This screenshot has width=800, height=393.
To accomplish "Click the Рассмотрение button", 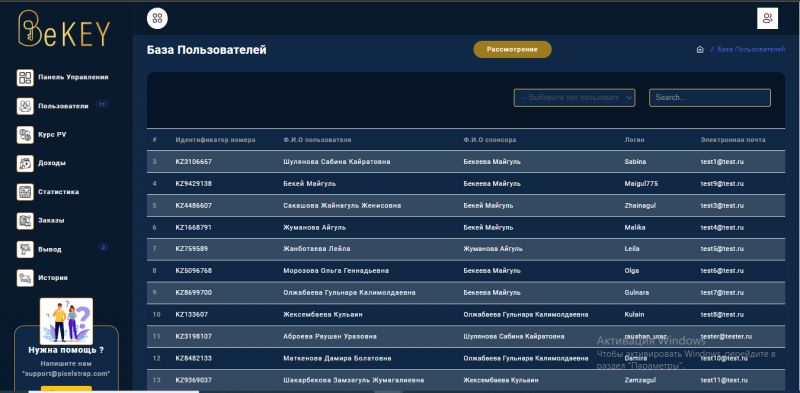I will point(512,50).
